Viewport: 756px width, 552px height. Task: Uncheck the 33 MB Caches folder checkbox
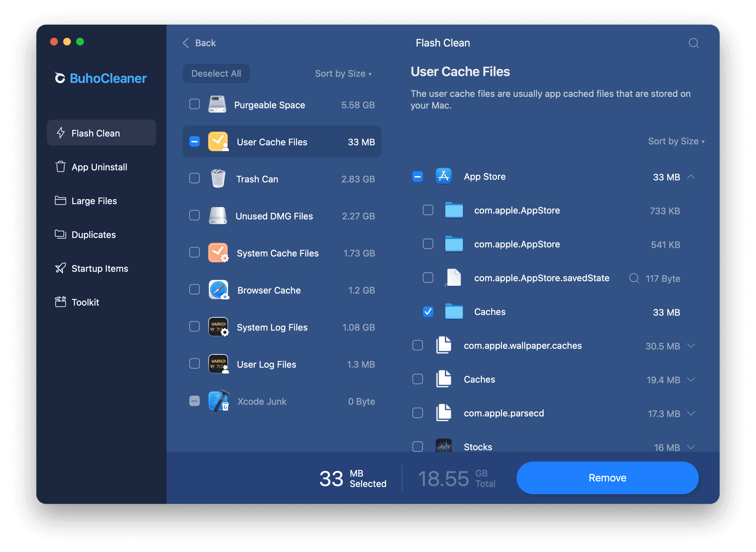(x=428, y=312)
